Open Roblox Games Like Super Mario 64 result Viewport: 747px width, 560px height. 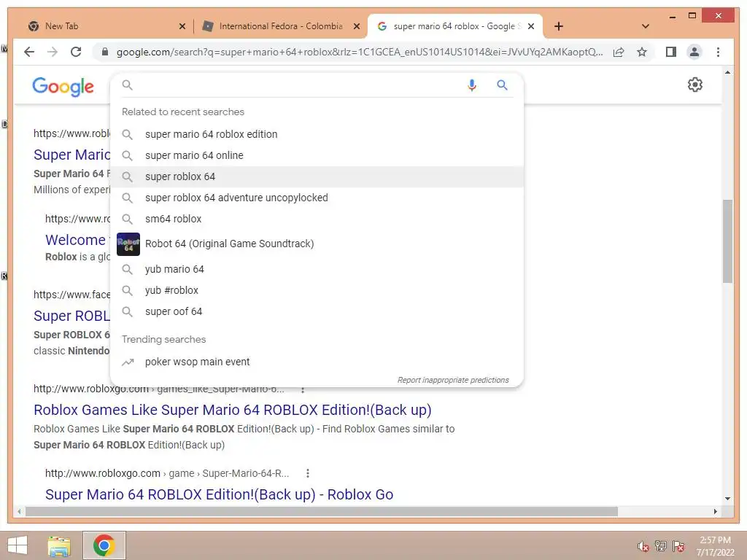click(233, 410)
